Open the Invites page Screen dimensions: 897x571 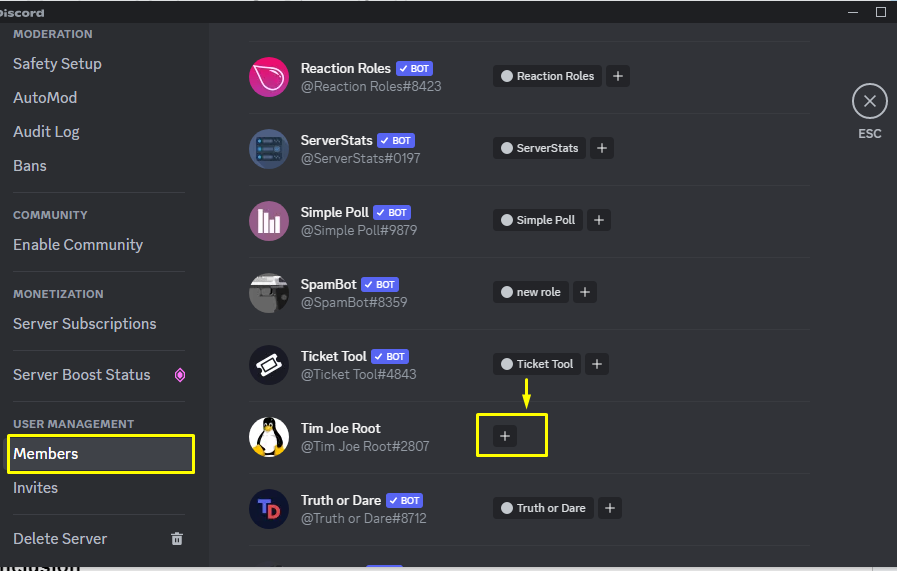coord(35,488)
